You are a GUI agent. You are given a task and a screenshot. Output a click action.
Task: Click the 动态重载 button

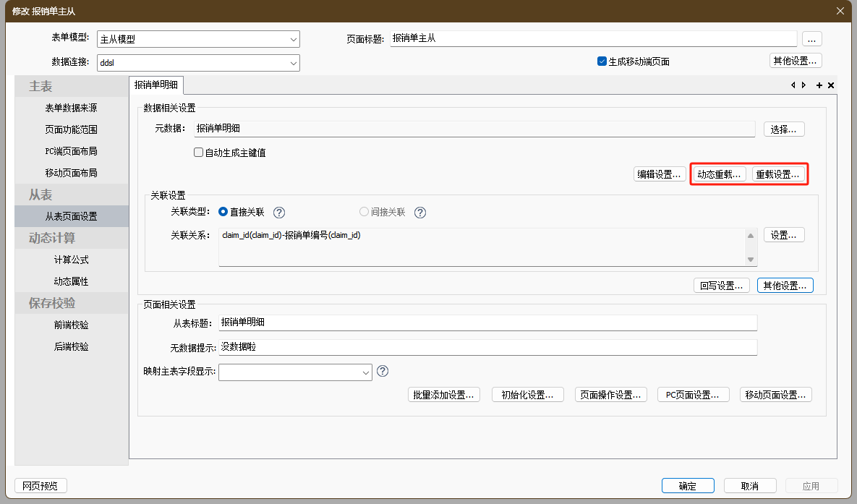tap(719, 174)
